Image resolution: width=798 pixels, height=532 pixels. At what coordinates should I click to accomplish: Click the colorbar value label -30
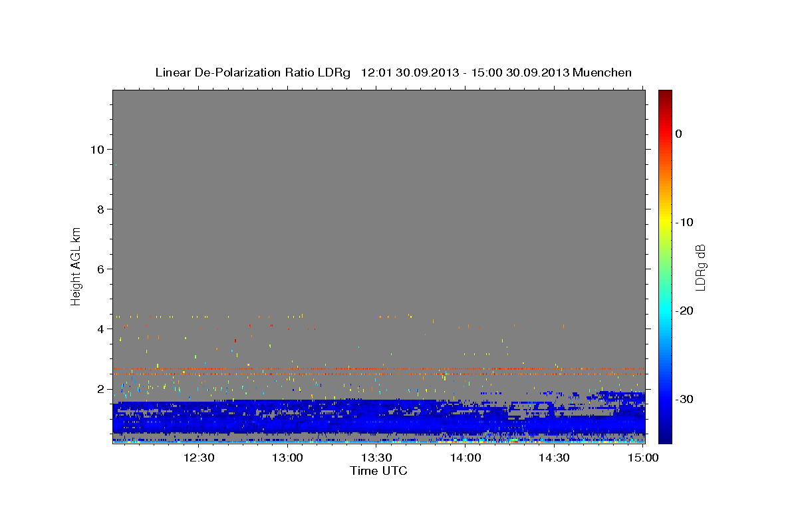tap(685, 399)
